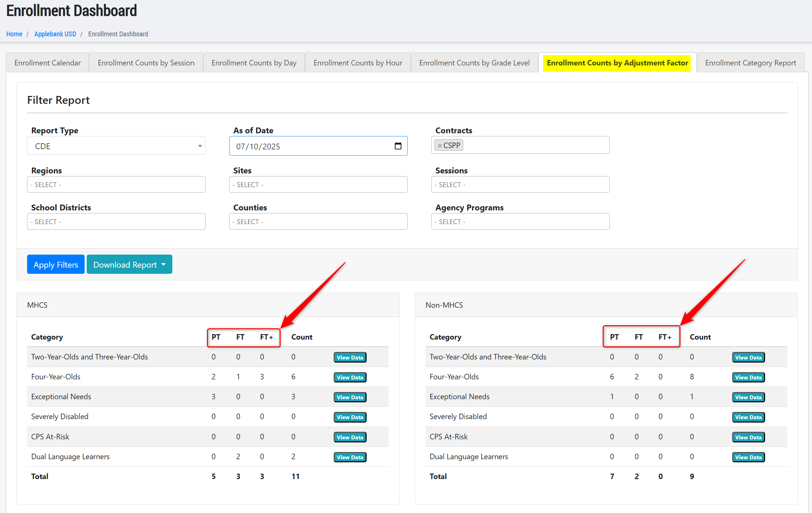Remove the CSPP contract tag
The image size is (812, 513).
click(440, 146)
